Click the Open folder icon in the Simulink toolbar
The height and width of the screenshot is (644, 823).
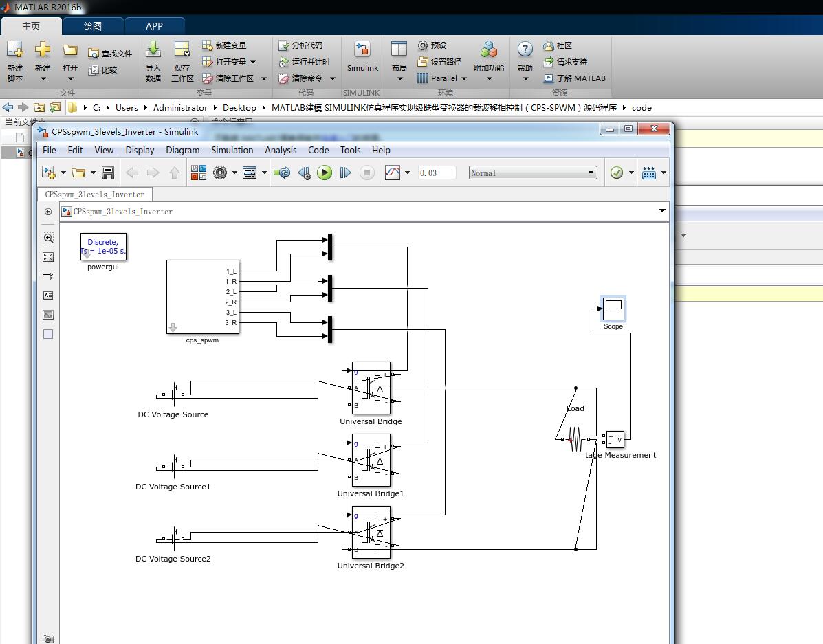coord(78,173)
